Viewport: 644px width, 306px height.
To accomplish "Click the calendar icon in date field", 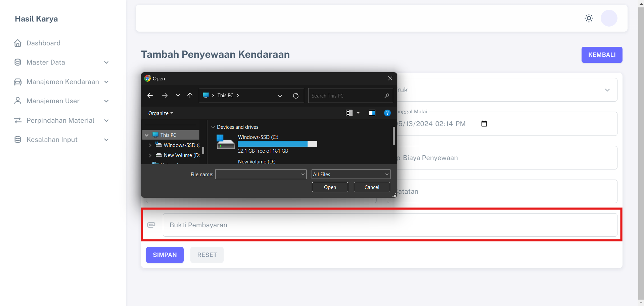I will [x=484, y=124].
